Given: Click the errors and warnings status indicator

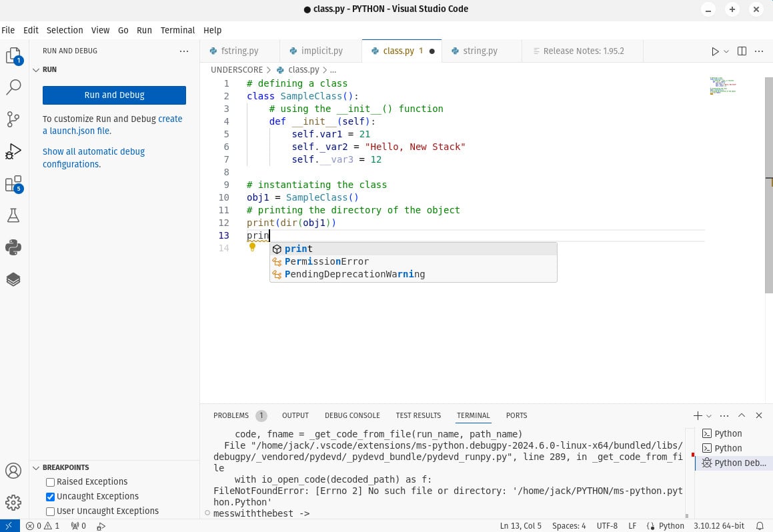Looking at the screenshot, I should pos(43,525).
